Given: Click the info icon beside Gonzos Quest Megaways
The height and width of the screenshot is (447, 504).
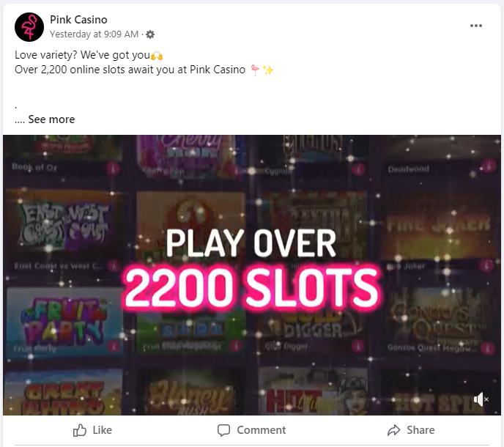Looking at the screenshot, I should (x=488, y=349).
